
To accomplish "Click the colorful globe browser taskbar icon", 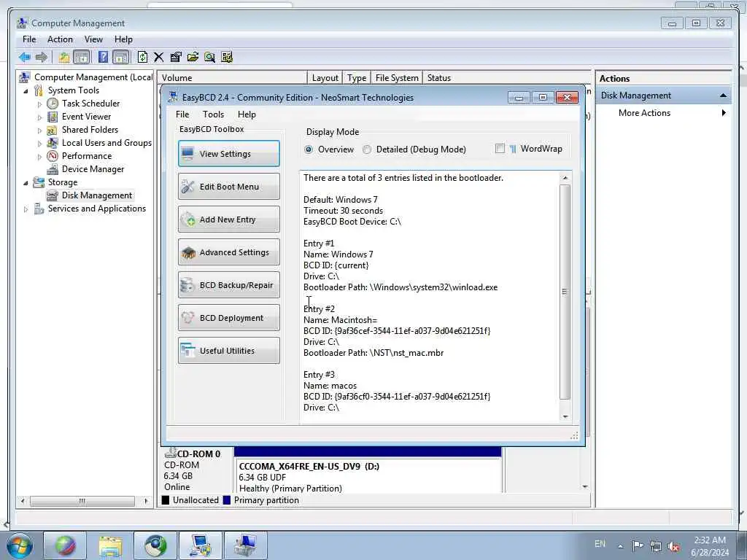I will [65, 545].
